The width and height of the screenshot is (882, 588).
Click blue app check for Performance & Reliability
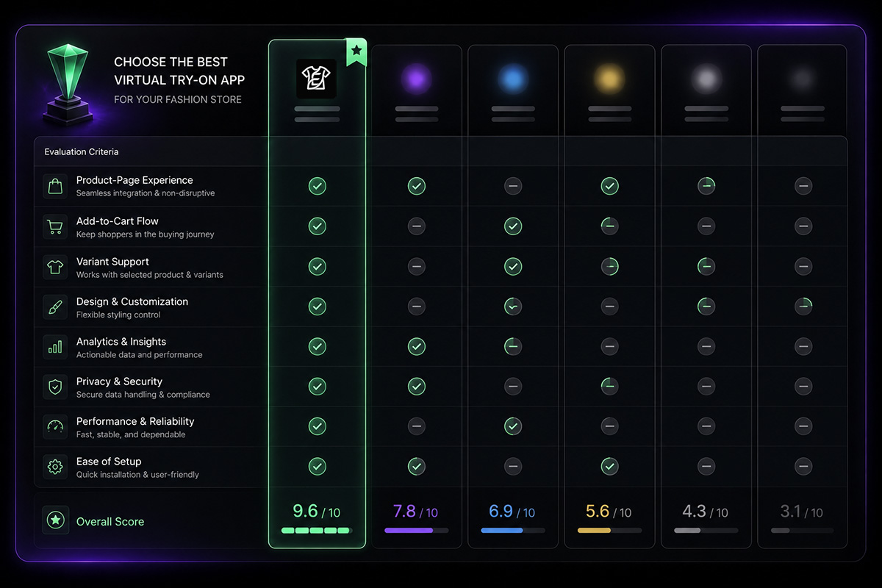[x=513, y=426]
